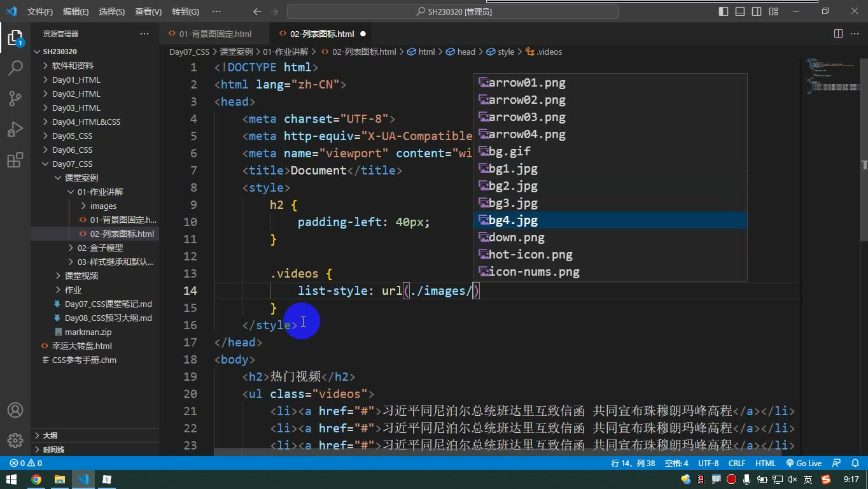The height and width of the screenshot is (489, 868).
Task: Click the head breadcrumb item
Action: tap(461, 52)
